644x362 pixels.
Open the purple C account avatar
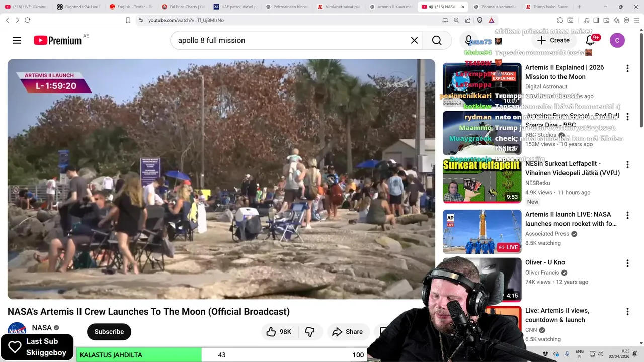point(617,40)
